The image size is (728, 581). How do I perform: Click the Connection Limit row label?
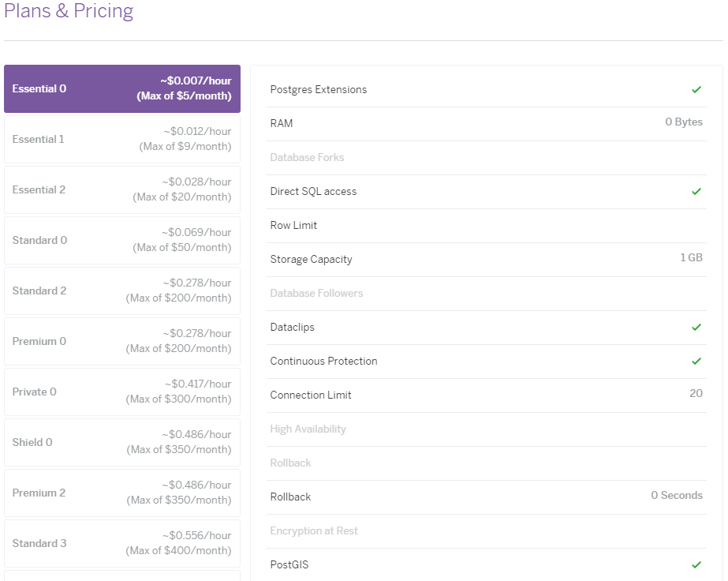pyautogui.click(x=311, y=395)
